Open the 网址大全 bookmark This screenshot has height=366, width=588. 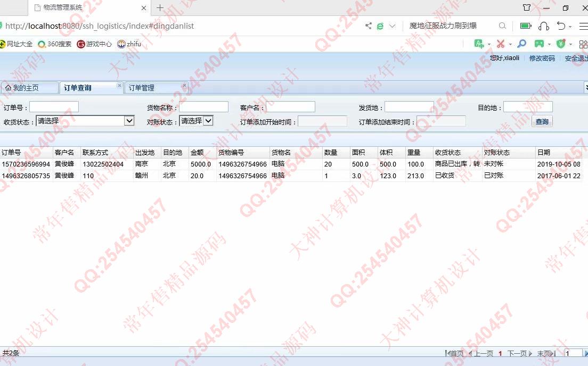[16, 44]
